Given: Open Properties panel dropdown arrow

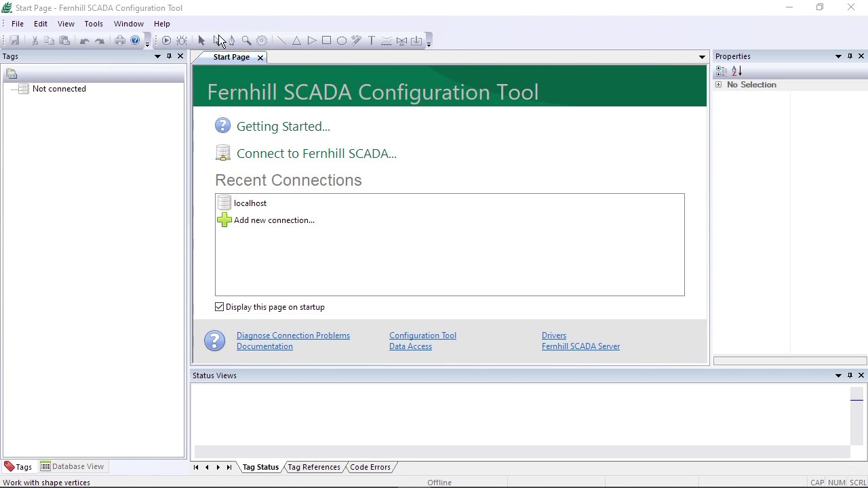Looking at the screenshot, I should (x=838, y=56).
